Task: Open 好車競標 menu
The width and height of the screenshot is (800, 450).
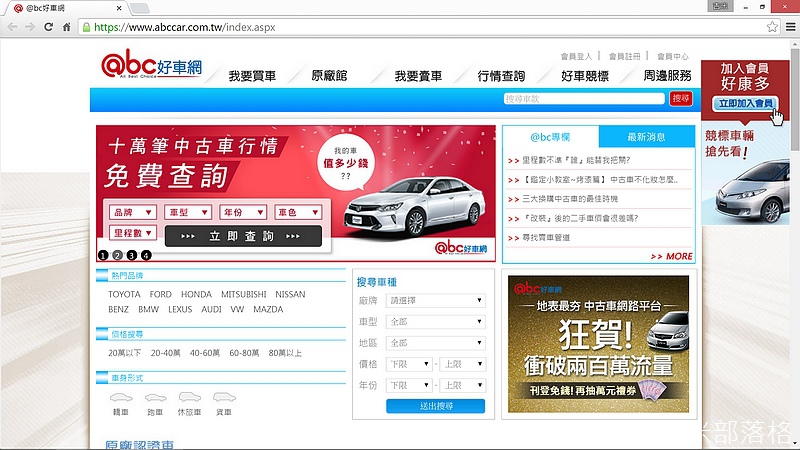Action: click(585, 76)
